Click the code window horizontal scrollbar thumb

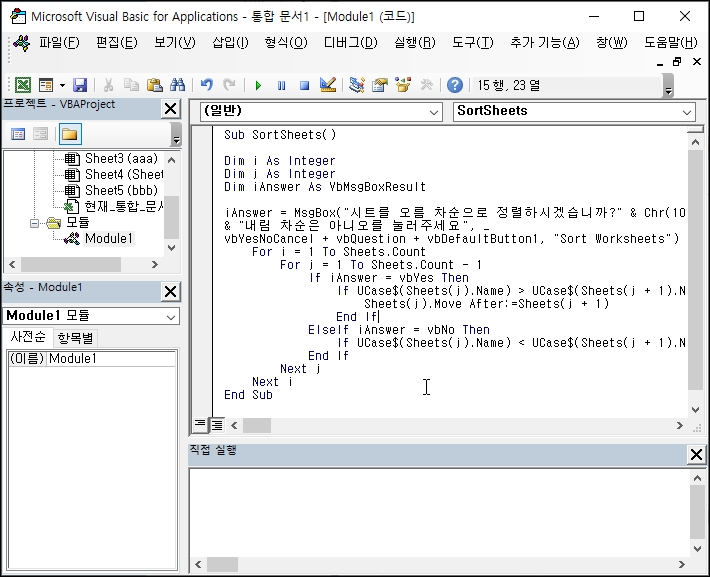pos(257,425)
